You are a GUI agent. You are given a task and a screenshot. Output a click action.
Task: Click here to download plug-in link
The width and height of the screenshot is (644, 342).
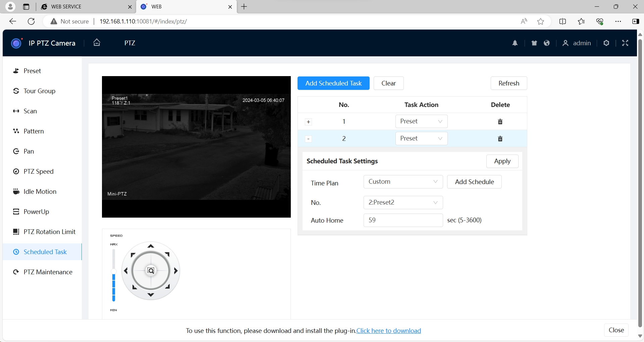(388, 331)
